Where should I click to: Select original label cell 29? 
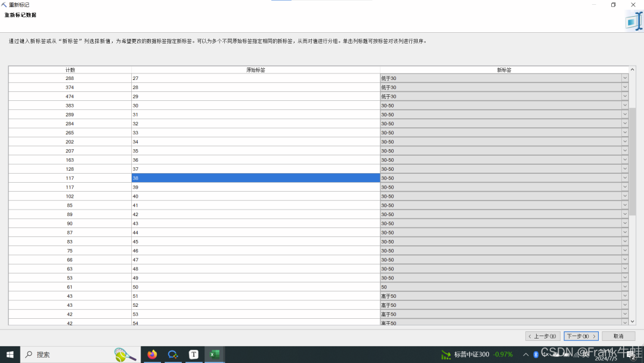pos(255,96)
